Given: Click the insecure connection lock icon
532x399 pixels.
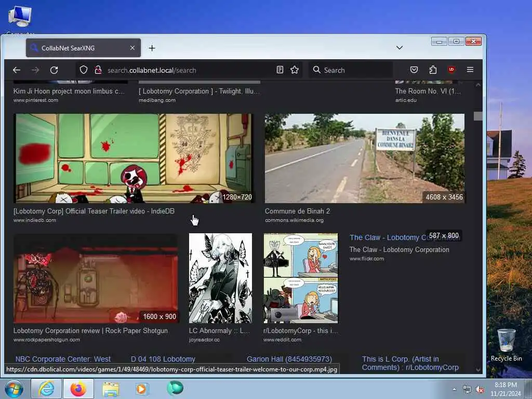Looking at the screenshot, I should tap(98, 70).
